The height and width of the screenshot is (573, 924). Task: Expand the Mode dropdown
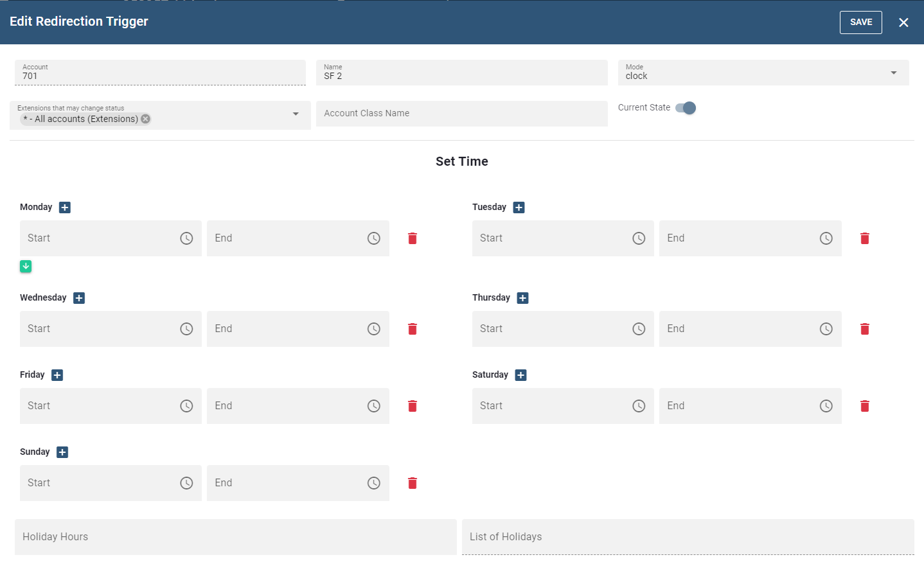[893, 73]
